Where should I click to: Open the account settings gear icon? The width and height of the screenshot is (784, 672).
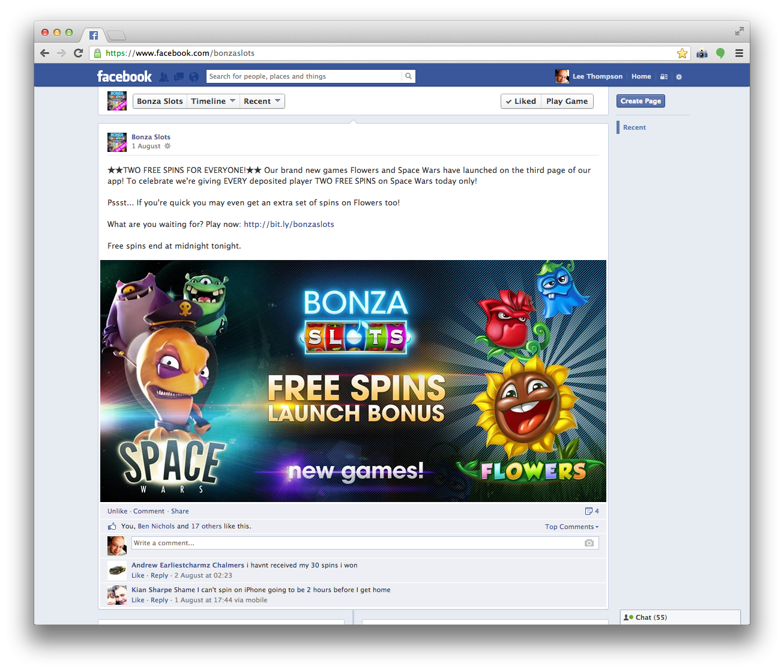[679, 77]
